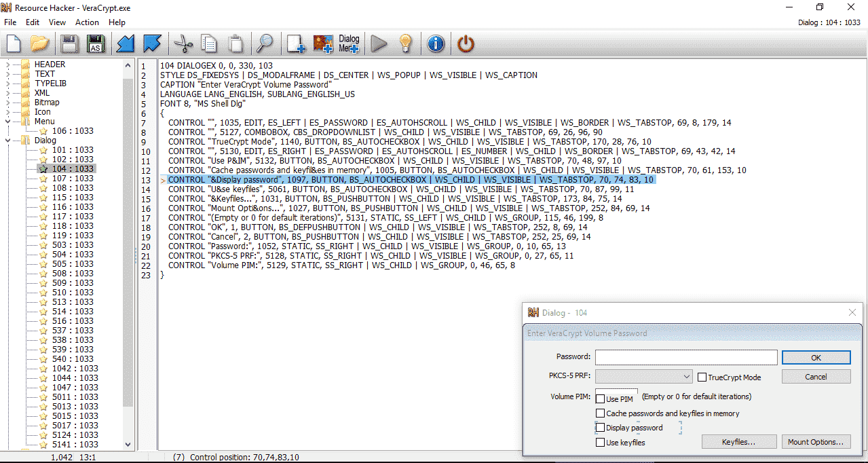Image resolution: width=868 pixels, height=463 pixels.
Task: Click the star icon of Menu 106 : 1033
Action: tap(43, 131)
